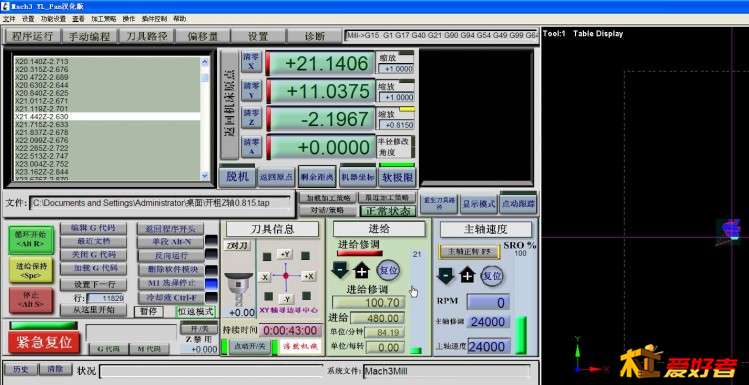The width and height of the screenshot is (749, 385).
Task: Open the 文件 menu
Action: [x=9, y=19]
